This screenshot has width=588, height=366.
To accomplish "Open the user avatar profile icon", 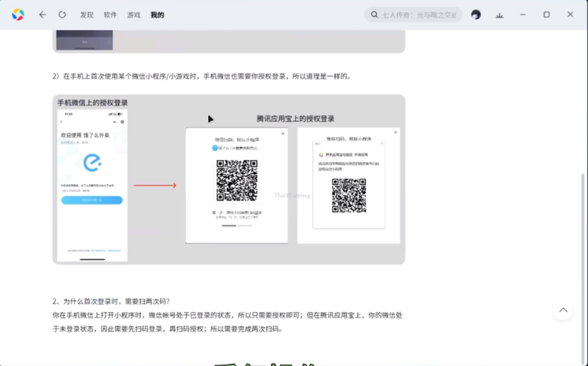I will pyautogui.click(x=476, y=15).
